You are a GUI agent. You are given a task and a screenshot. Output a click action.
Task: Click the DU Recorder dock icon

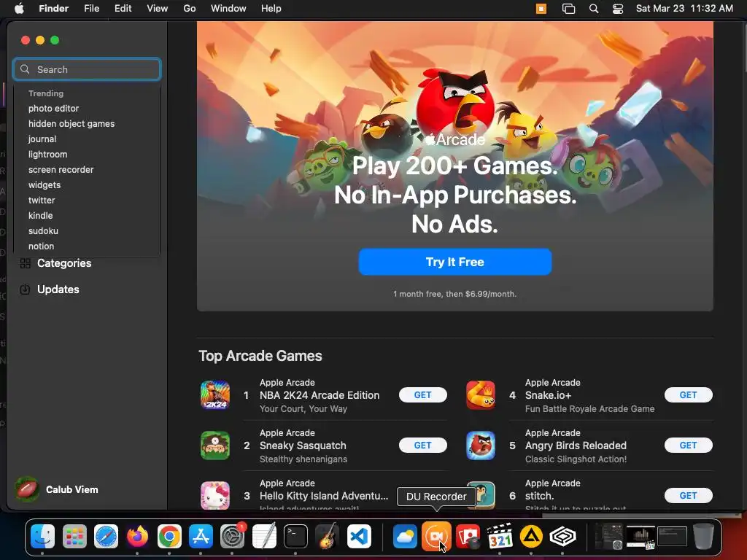(436, 537)
